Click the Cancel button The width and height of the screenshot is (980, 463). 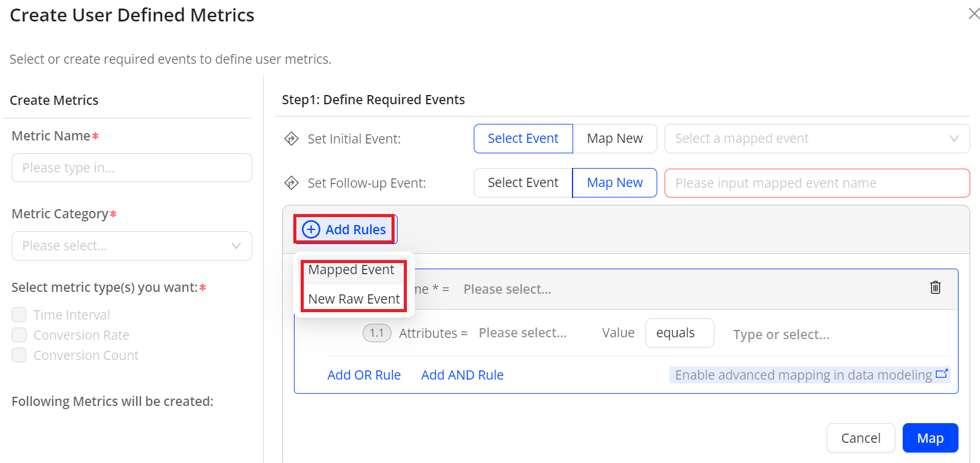point(860,438)
